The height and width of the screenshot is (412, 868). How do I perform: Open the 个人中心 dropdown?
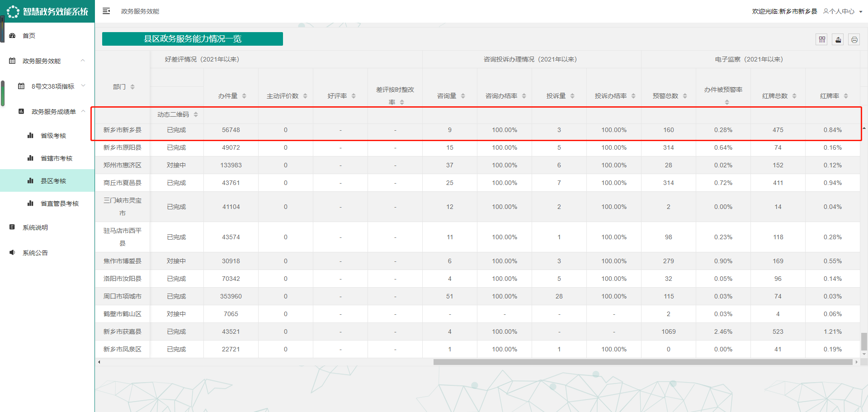click(843, 11)
